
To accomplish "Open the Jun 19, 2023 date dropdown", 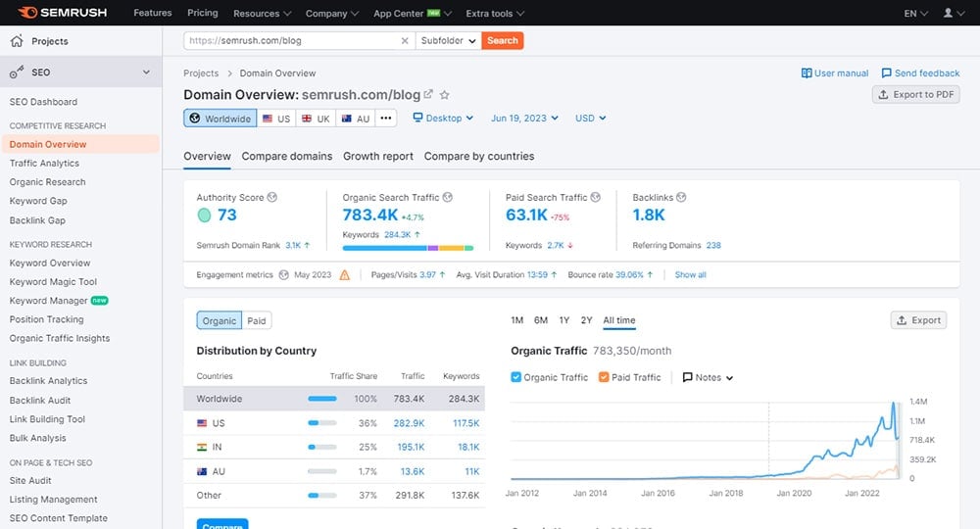I will point(524,118).
